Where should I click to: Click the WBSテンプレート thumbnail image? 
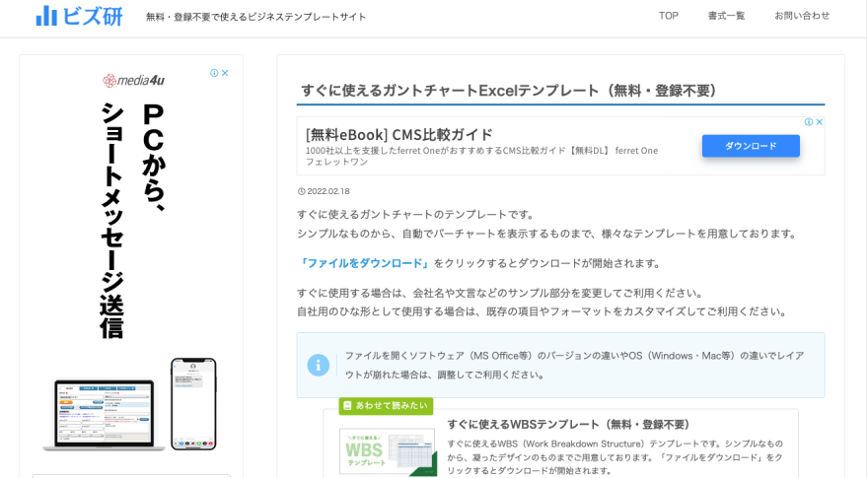pos(388,450)
